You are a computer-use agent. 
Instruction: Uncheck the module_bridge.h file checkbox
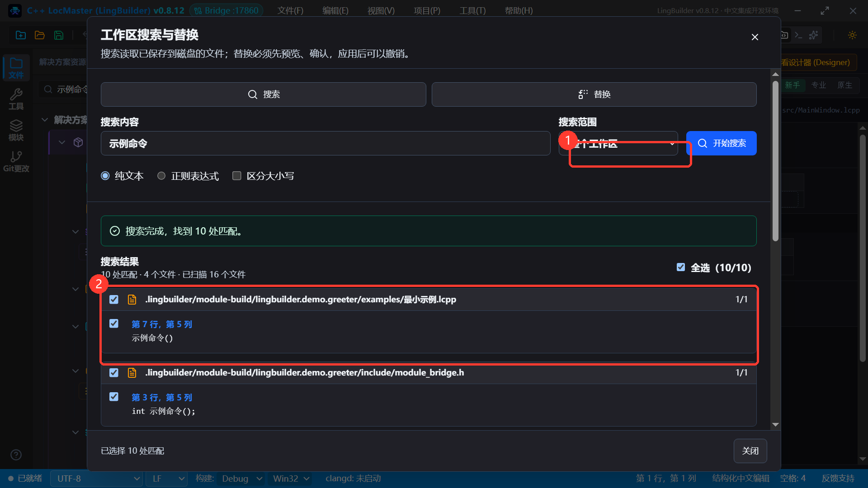click(x=114, y=373)
